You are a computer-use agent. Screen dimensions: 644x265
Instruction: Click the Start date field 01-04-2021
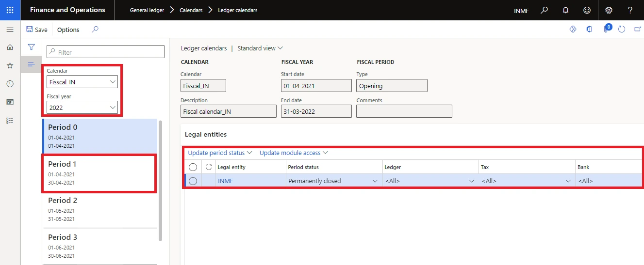click(x=316, y=86)
